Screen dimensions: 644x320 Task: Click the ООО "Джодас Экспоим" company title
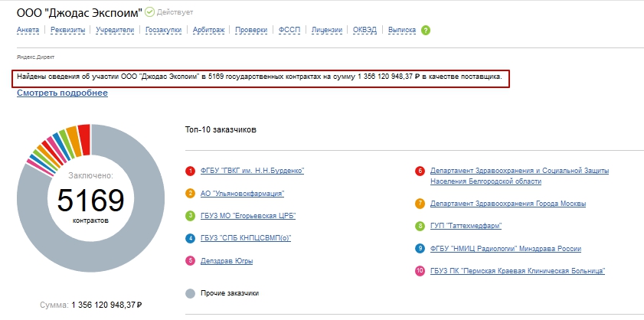tap(80, 13)
